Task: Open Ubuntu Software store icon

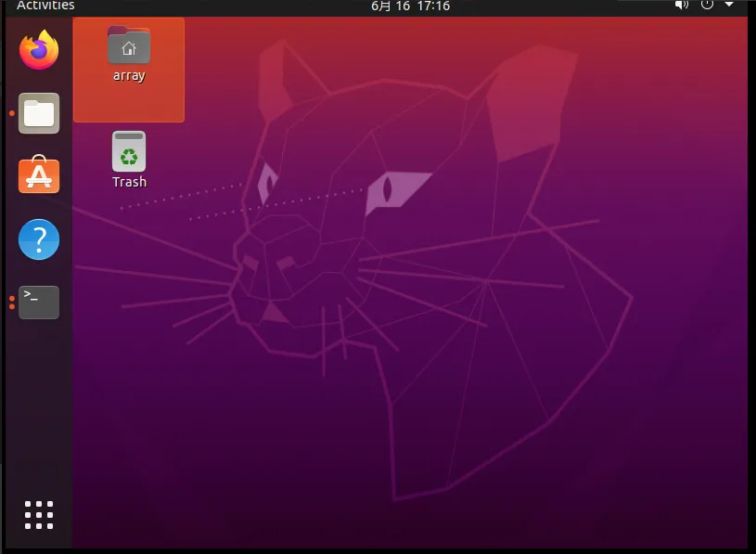Action: pos(39,174)
